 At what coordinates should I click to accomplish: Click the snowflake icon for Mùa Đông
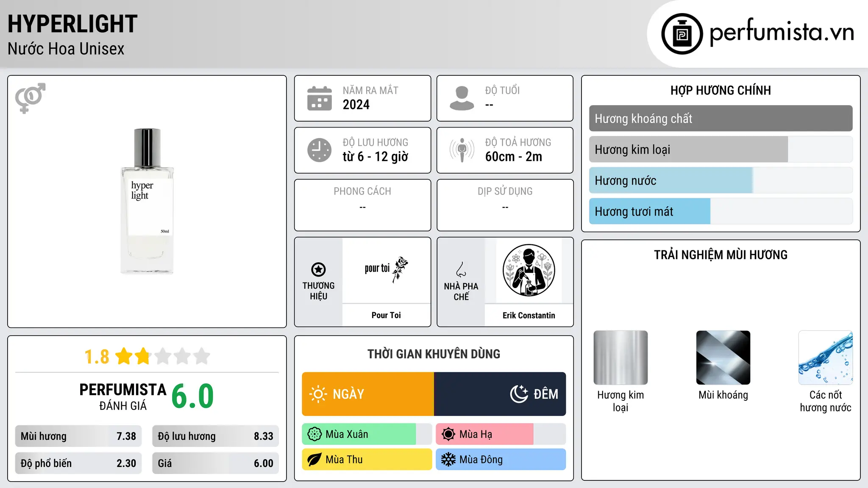pos(448,460)
